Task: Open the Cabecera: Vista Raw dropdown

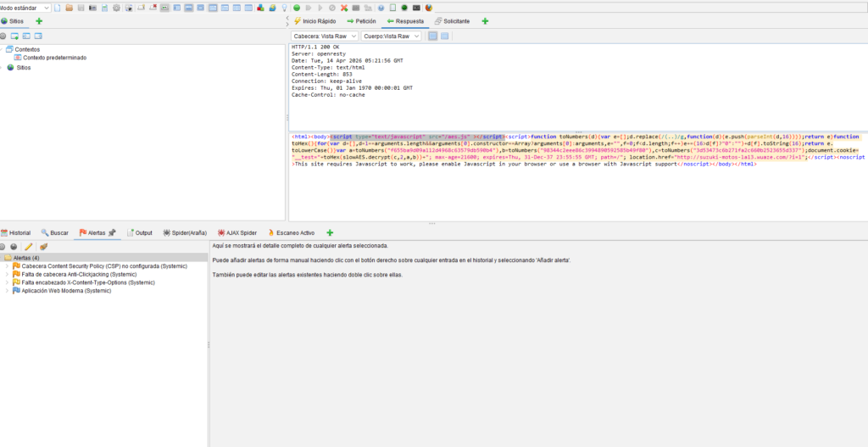Action: pyautogui.click(x=325, y=36)
